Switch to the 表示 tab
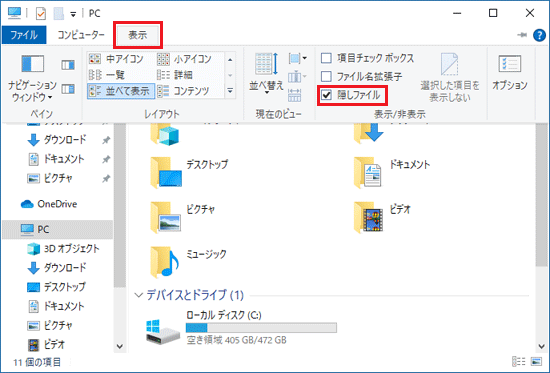The height and width of the screenshot is (373, 550). (138, 35)
